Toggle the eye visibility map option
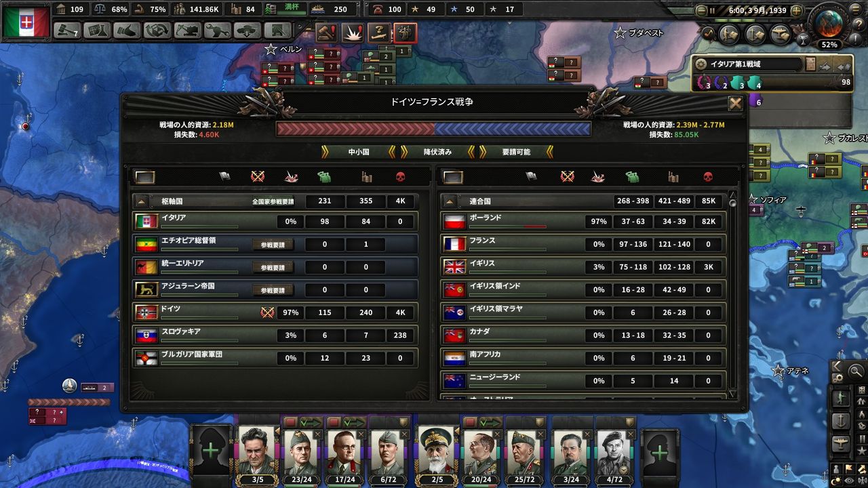Image resolution: width=868 pixels, height=488 pixels. [850, 480]
